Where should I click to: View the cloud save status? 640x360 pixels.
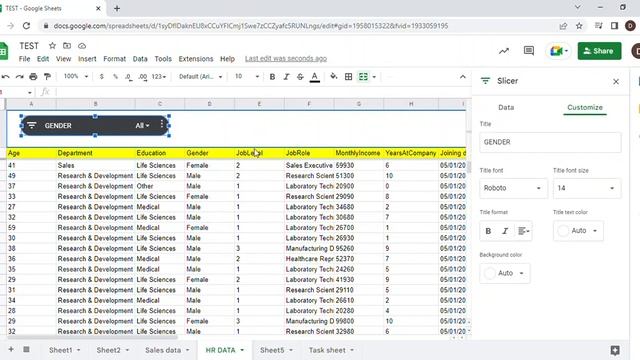[82, 46]
